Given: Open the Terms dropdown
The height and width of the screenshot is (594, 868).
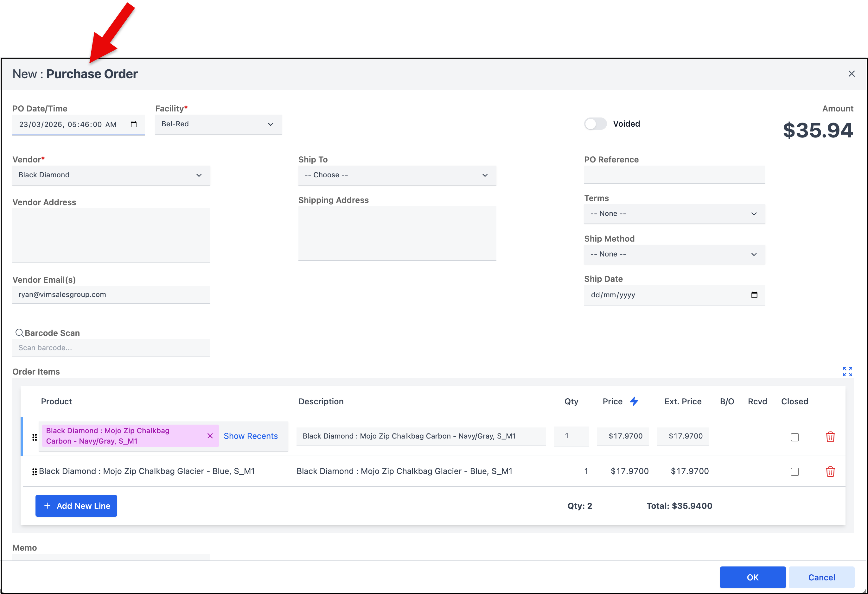Looking at the screenshot, I should pos(674,214).
